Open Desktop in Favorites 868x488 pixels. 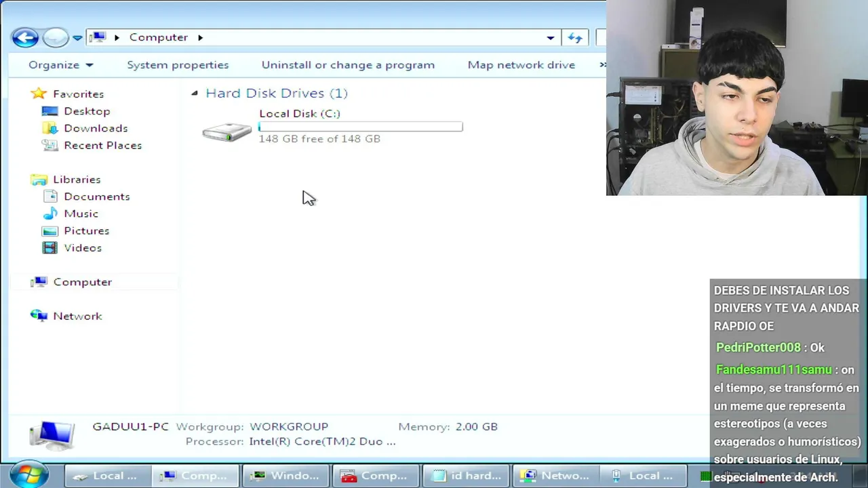[x=87, y=111]
